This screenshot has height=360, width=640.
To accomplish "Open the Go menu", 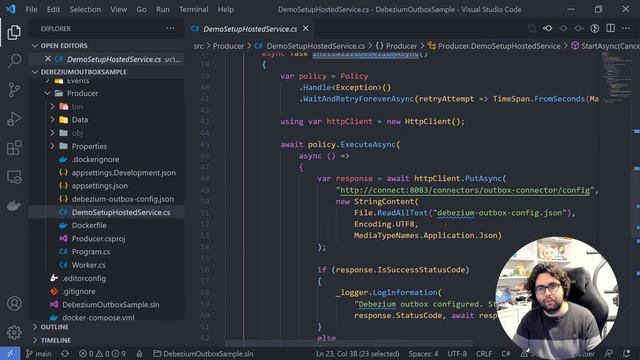I will 141,9.
